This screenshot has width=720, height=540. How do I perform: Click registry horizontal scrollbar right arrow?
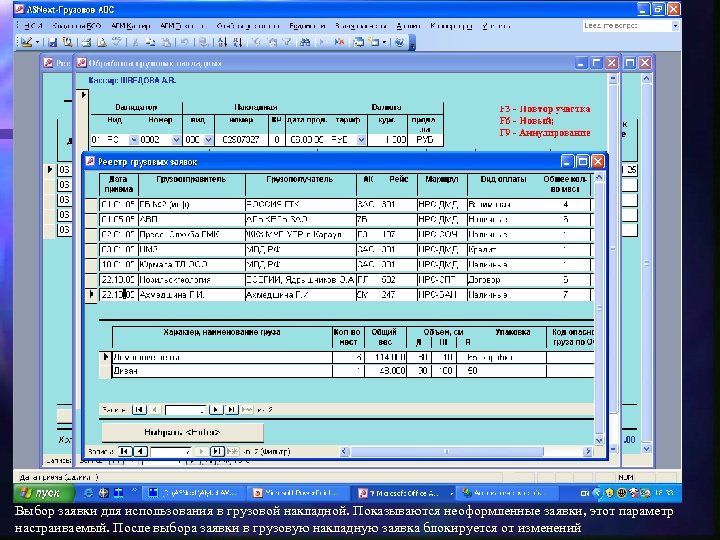(587, 452)
